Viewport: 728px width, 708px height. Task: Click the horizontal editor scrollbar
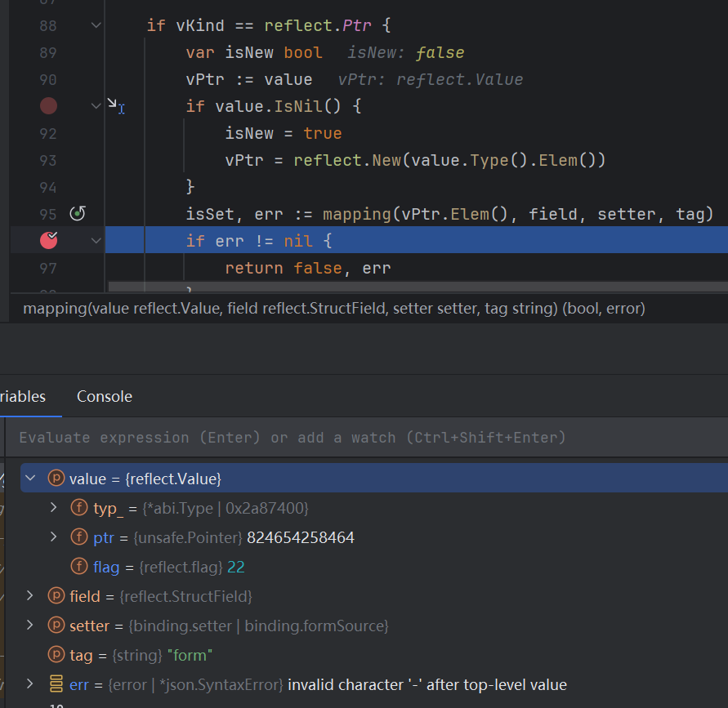click(x=418, y=287)
